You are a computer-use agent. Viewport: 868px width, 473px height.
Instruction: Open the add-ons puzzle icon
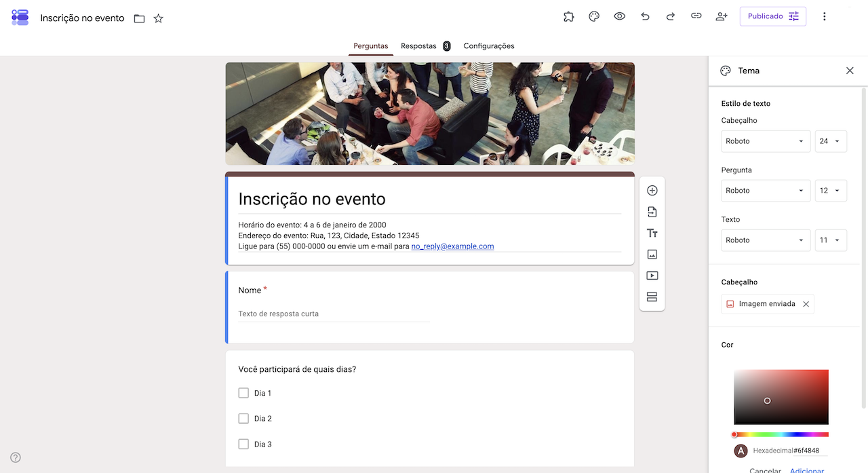point(569,16)
